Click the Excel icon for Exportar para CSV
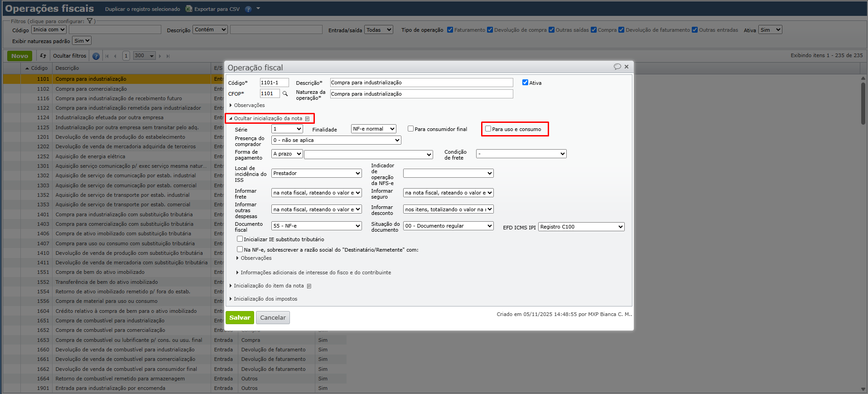Viewport: 868px width, 394px height. click(x=189, y=9)
